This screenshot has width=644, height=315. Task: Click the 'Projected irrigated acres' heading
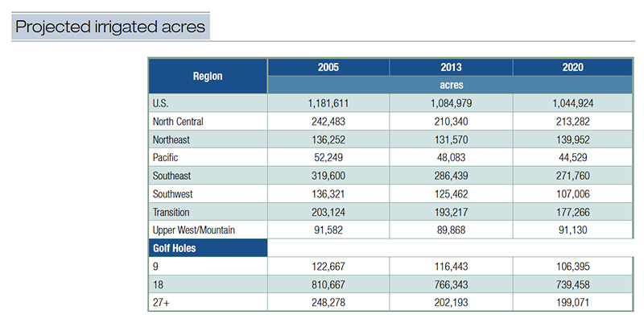click(110, 27)
